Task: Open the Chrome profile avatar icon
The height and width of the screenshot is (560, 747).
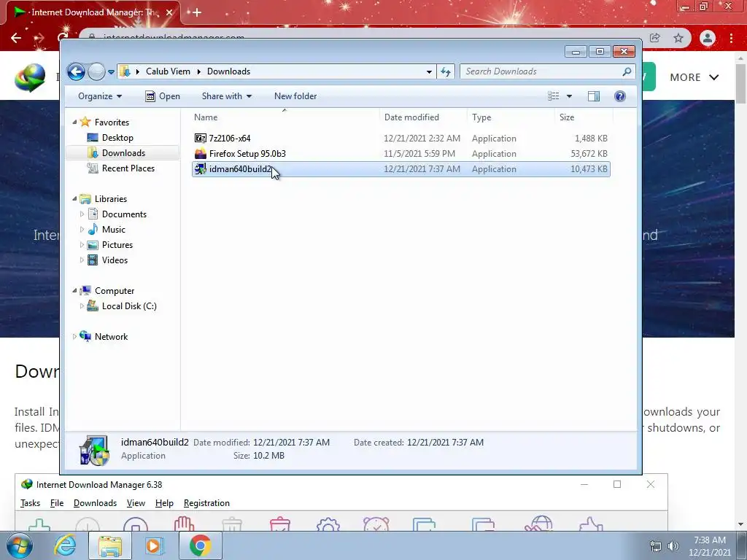Action: (x=708, y=38)
